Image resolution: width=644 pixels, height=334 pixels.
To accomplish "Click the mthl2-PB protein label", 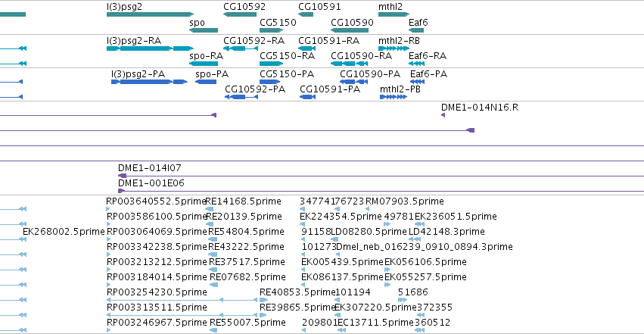I will pyautogui.click(x=400, y=89).
